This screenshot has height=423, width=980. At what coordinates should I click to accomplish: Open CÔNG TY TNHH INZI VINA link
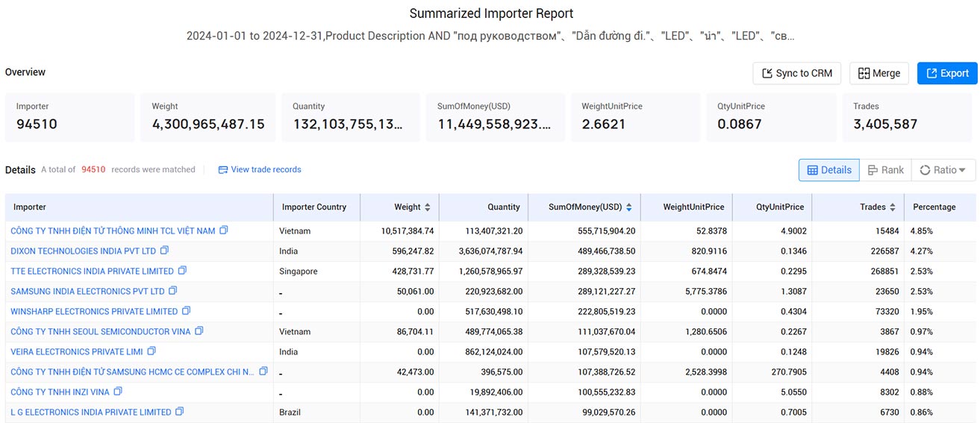(x=60, y=392)
